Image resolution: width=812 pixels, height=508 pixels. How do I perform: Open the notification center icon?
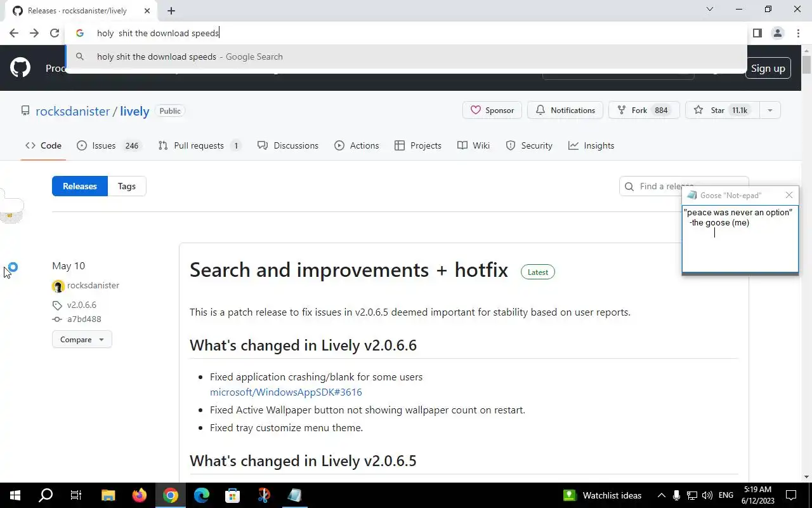pyautogui.click(x=792, y=495)
